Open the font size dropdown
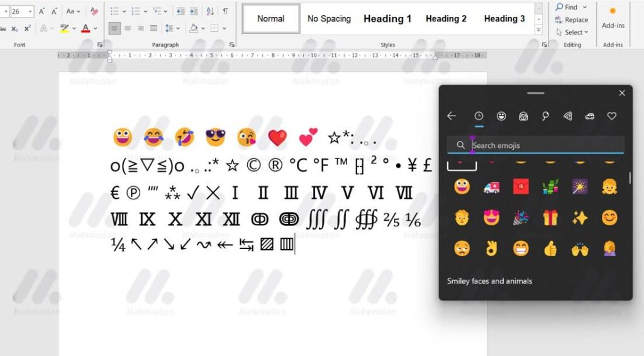The height and width of the screenshot is (356, 644). click(29, 11)
